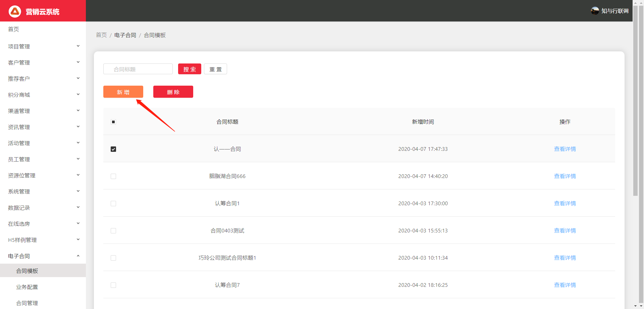This screenshot has height=309, width=644.
Task: Click the 营销云系统 logo icon
Action: pyautogui.click(x=15, y=11)
